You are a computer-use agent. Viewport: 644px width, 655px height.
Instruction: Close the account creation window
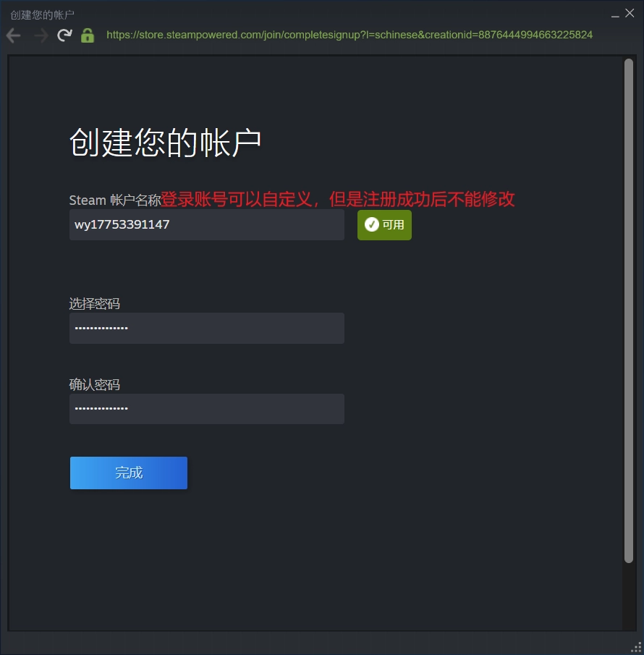coord(630,13)
